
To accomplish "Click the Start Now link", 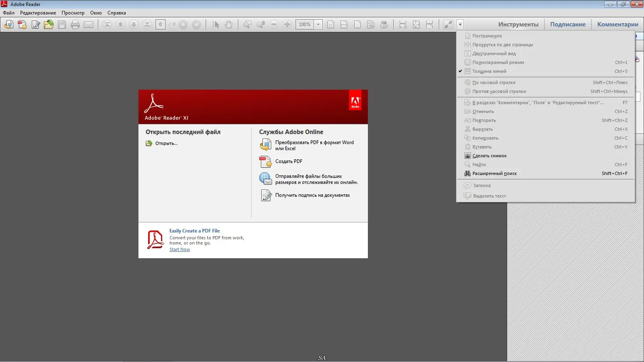I will pos(180,249).
